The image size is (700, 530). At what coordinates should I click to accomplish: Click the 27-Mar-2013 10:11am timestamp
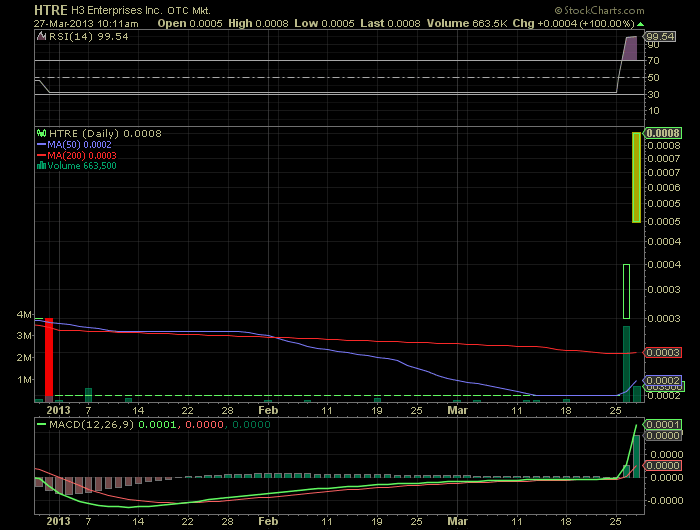coord(86,24)
